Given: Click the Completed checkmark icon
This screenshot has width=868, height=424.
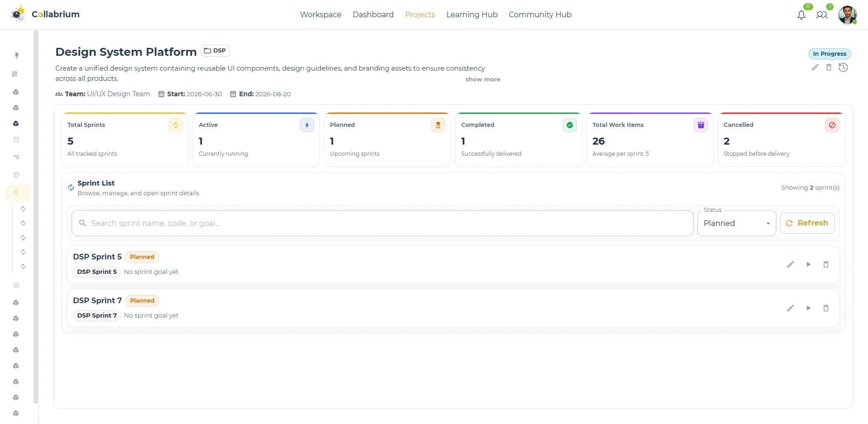Looking at the screenshot, I should [570, 125].
